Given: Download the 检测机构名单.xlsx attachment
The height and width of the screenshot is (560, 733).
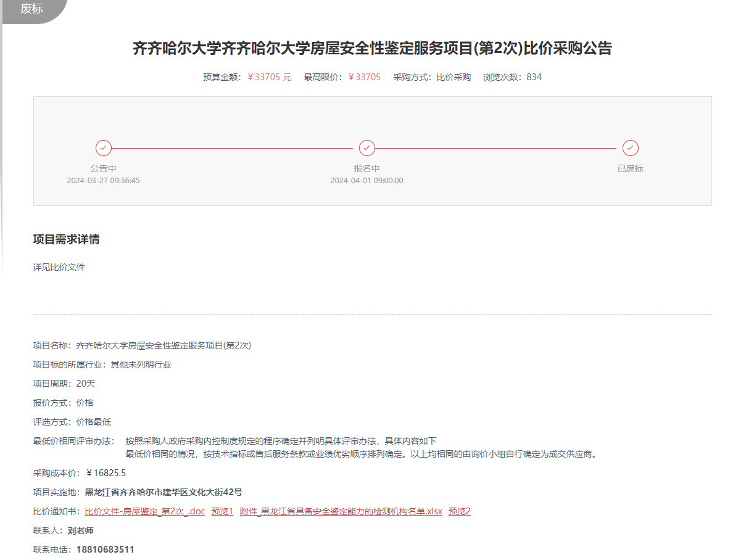Looking at the screenshot, I should [341, 511].
